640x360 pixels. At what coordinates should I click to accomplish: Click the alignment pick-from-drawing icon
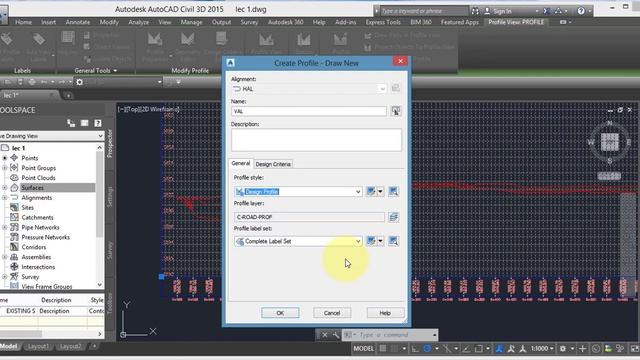pos(396,88)
